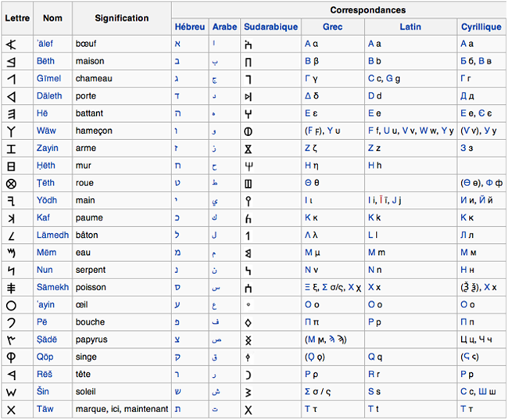Click the Hebrew letter in the Bēth row
Screen dimensions: 508x420
[x=177, y=61]
